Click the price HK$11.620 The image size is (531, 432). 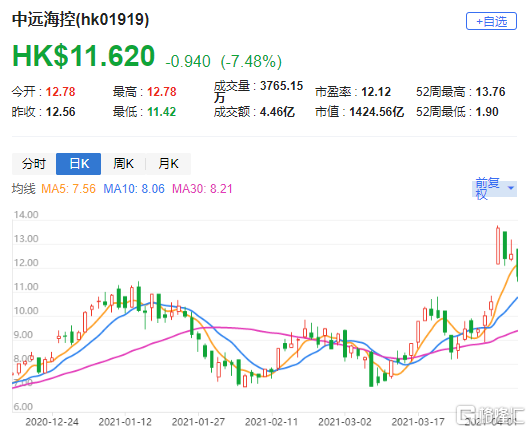(84, 56)
